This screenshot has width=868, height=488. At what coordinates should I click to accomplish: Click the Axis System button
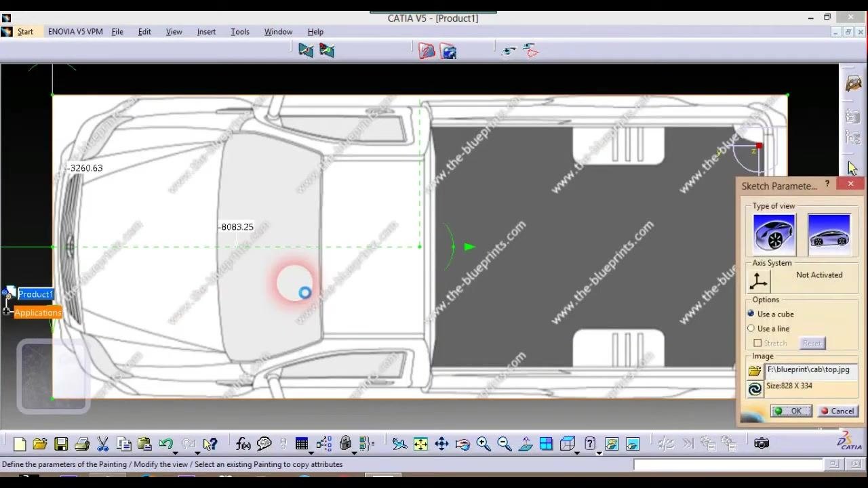758,281
